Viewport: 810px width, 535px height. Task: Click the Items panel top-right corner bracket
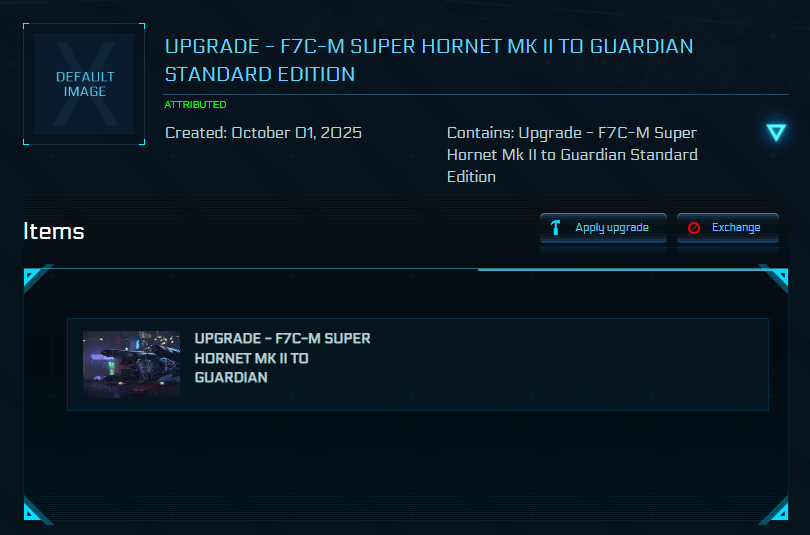tap(776, 277)
